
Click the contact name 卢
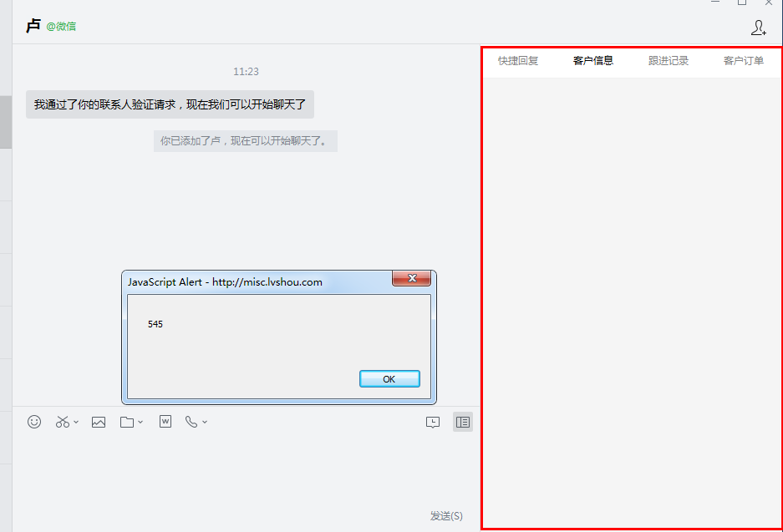(33, 26)
